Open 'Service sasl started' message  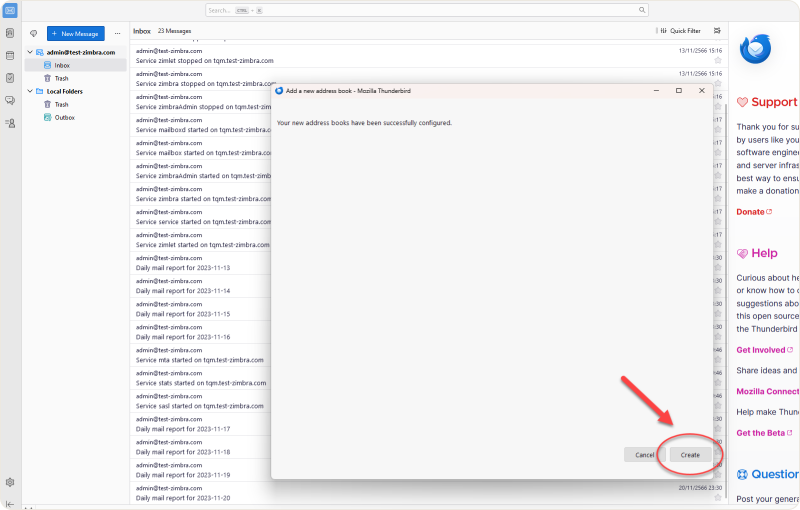pos(201,401)
